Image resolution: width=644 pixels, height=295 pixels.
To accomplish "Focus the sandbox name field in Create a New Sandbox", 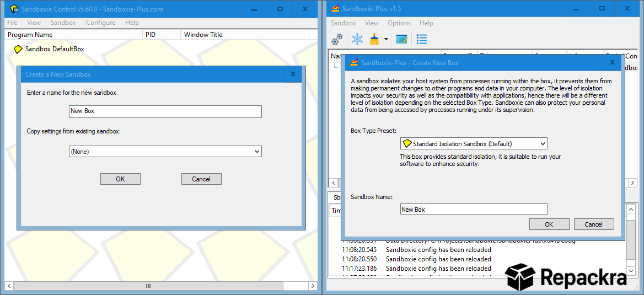I will point(165,111).
